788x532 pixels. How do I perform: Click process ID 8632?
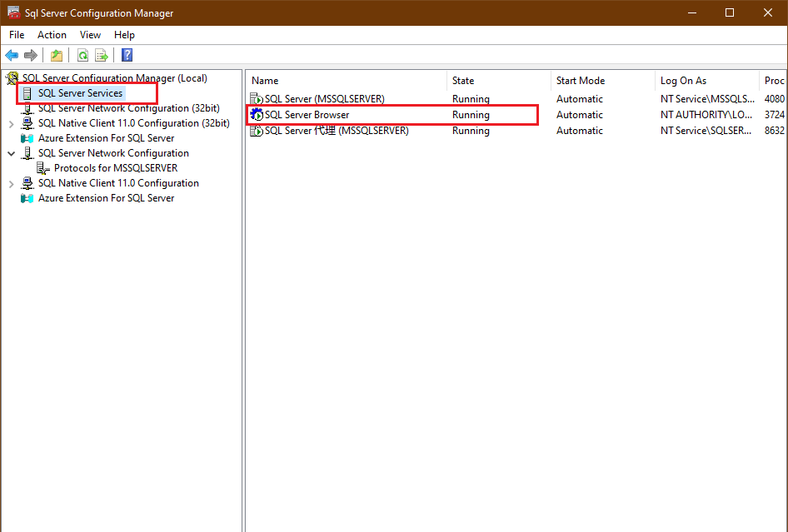click(775, 131)
